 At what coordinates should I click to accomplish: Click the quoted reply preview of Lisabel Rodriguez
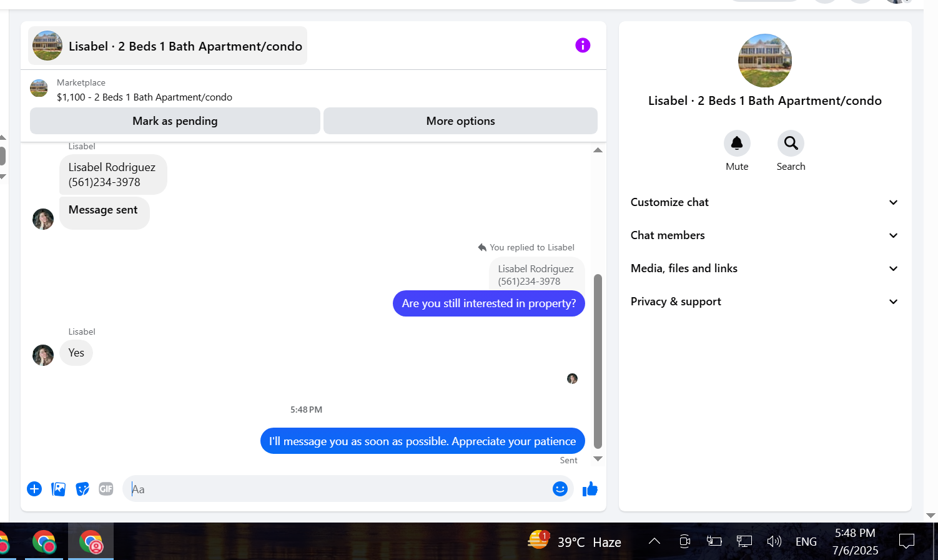click(x=536, y=275)
